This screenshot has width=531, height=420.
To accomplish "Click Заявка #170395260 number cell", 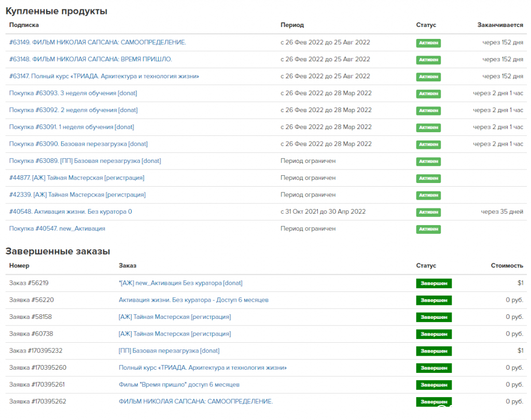I will coord(37,368).
